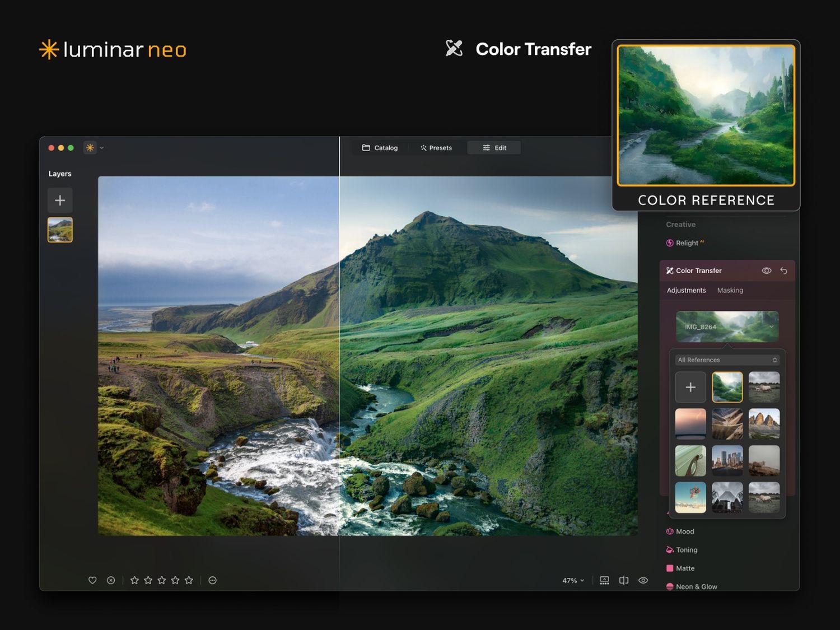Open the IMG_8264 reference selector
Viewport: 840px width, 630px height.
(x=727, y=326)
